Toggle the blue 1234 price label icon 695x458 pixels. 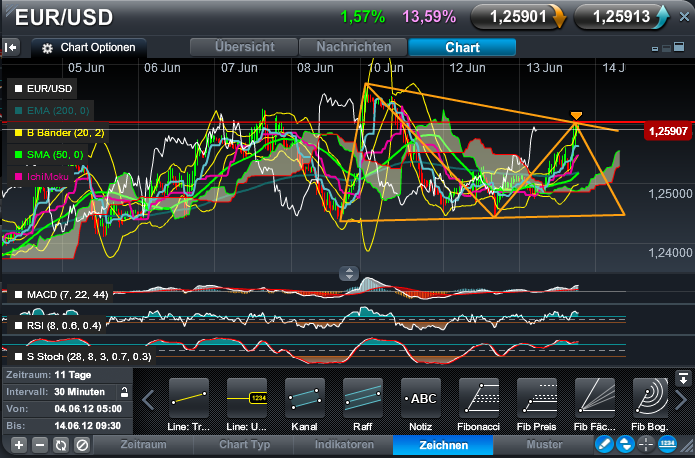667,444
